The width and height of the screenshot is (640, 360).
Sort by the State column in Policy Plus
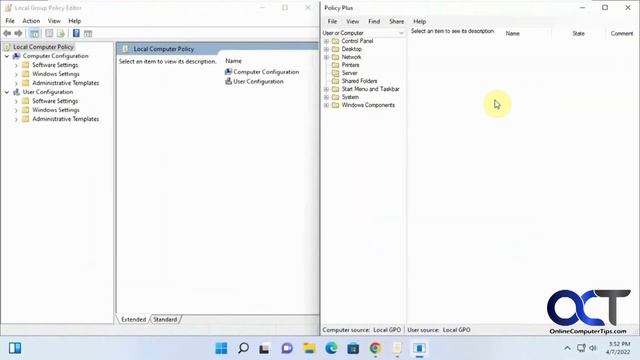[578, 33]
